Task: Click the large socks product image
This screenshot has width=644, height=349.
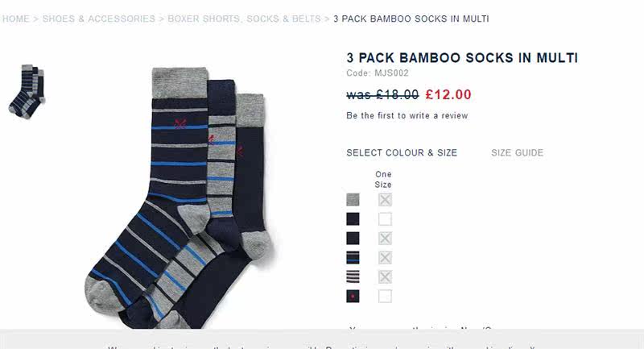Action: point(180,197)
